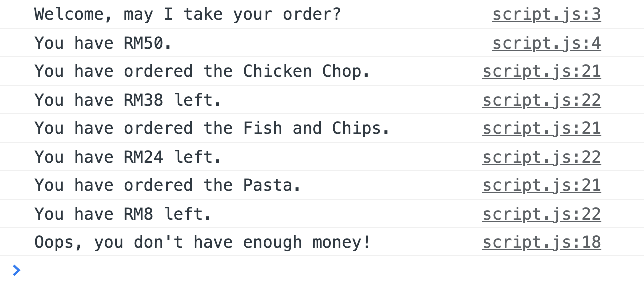The width and height of the screenshot is (644, 296).
Task: Click the "Welcome, may I take your order?" message
Action: coord(188,15)
